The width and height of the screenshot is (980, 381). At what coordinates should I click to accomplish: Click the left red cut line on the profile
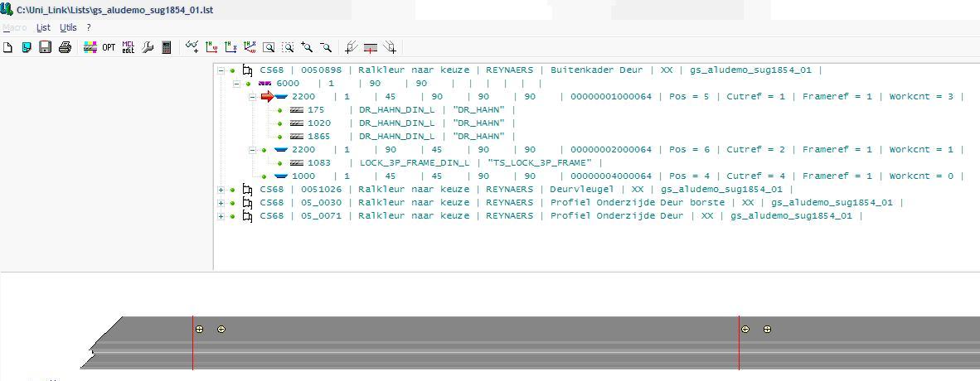[192, 343]
